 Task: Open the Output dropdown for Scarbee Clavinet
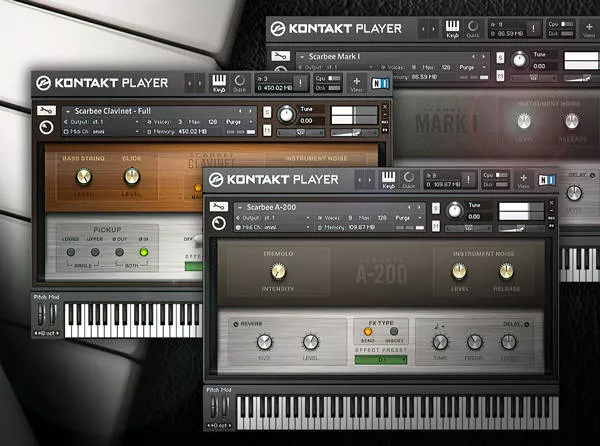pyautogui.click(x=137, y=122)
